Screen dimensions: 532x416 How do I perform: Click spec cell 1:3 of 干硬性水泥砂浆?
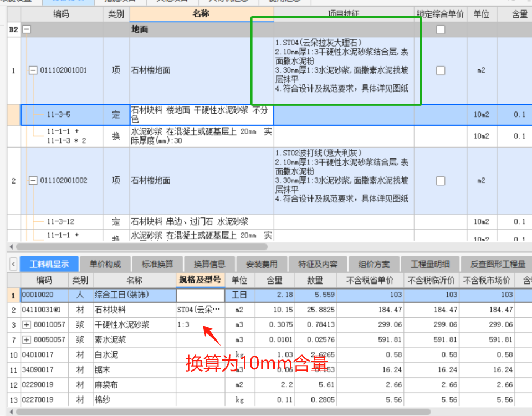(200, 324)
